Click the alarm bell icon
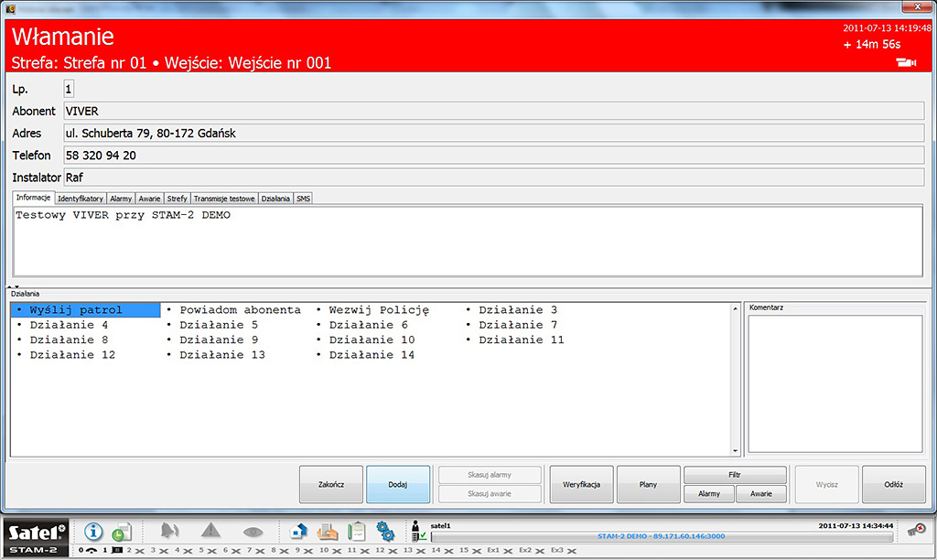The height and width of the screenshot is (560, 937). (x=170, y=531)
